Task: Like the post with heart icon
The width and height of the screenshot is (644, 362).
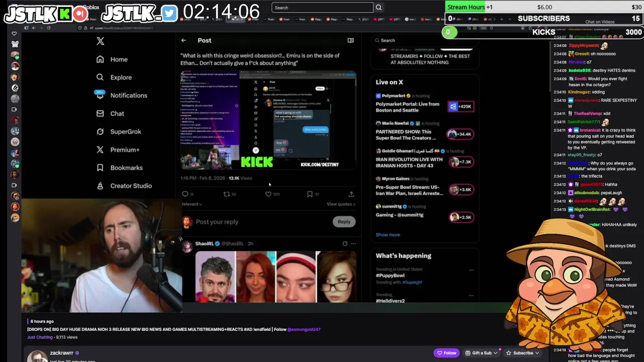Action: coord(268,194)
